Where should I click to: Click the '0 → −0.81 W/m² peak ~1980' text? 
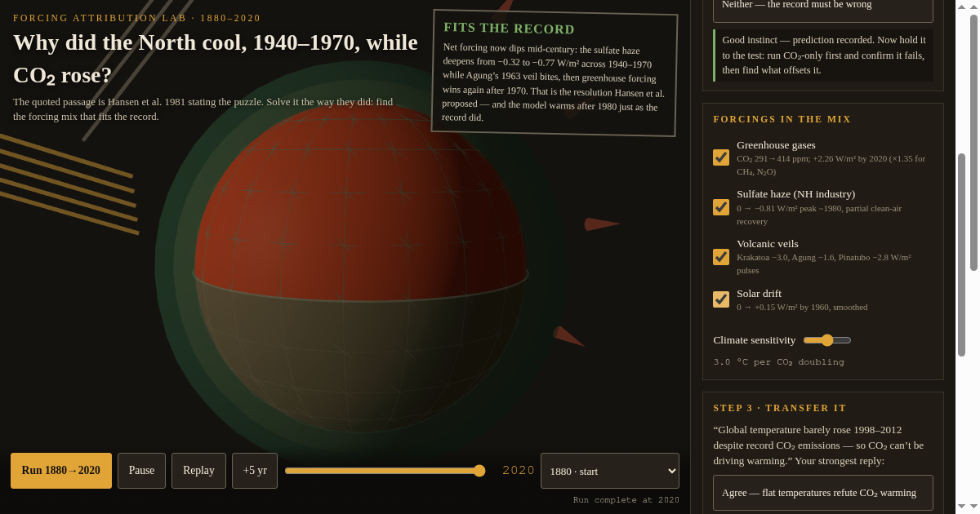(x=819, y=215)
